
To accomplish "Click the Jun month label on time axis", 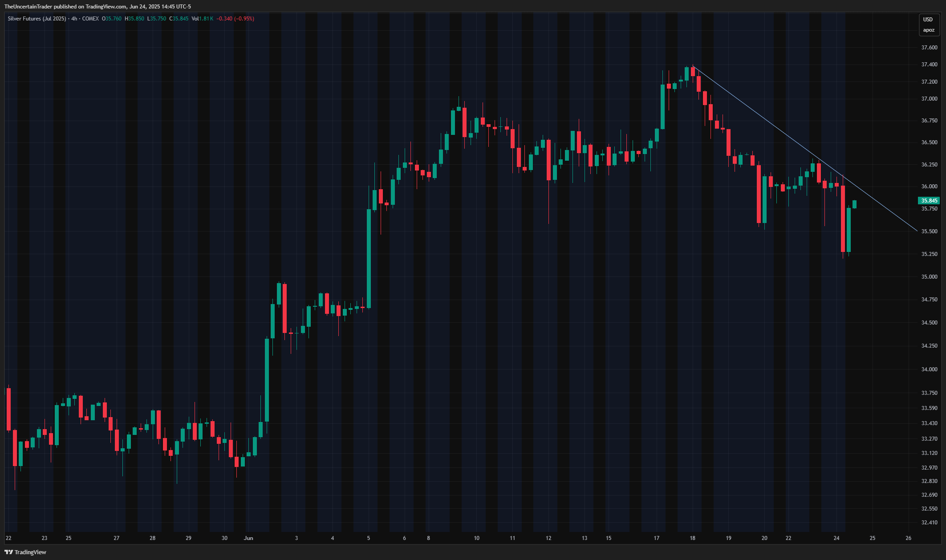I will pyautogui.click(x=248, y=538).
